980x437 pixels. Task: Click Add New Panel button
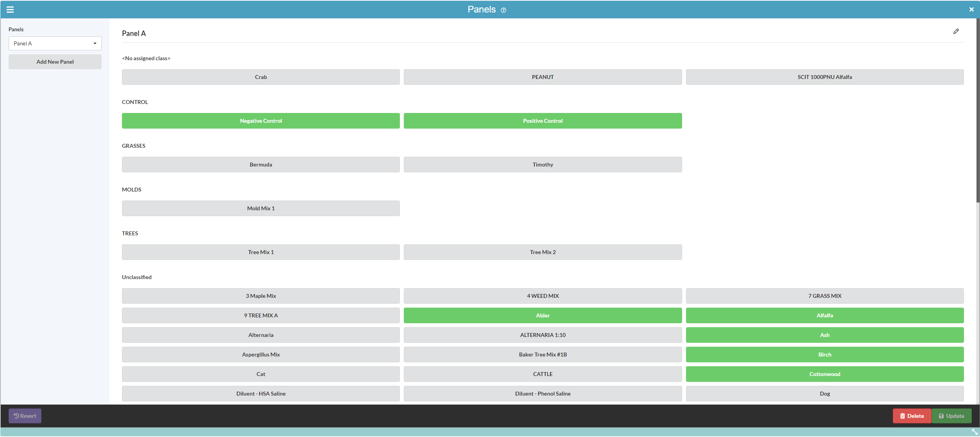click(55, 62)
